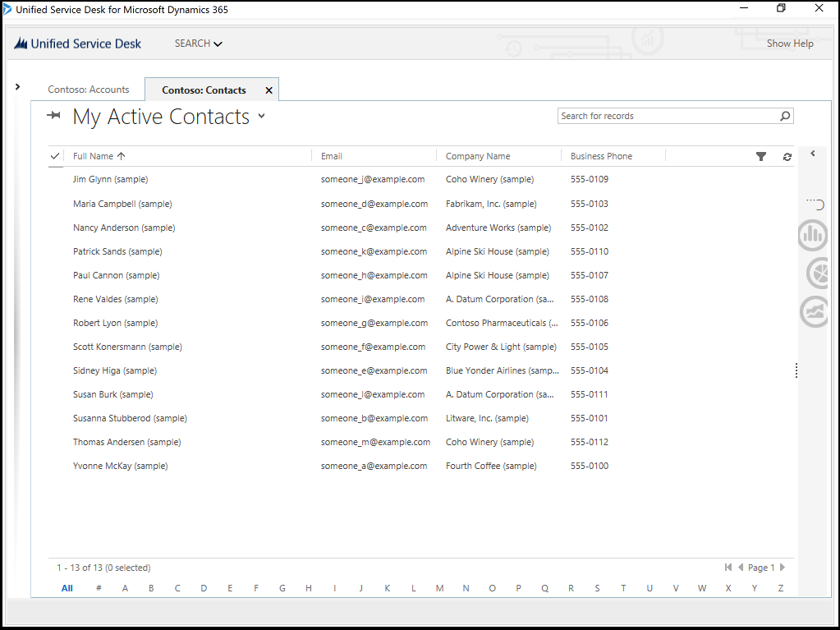
Task: Click phone number 555-0100
Action: click(590, 466)
